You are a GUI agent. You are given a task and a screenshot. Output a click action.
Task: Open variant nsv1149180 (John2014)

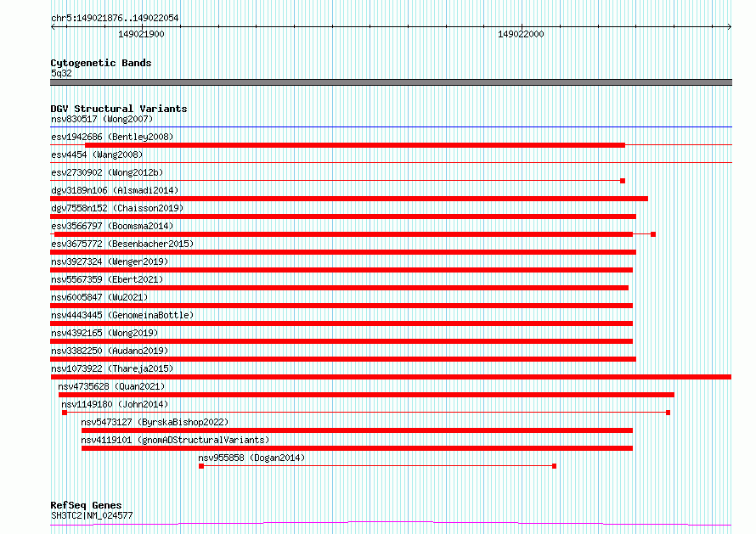[115, 404]
